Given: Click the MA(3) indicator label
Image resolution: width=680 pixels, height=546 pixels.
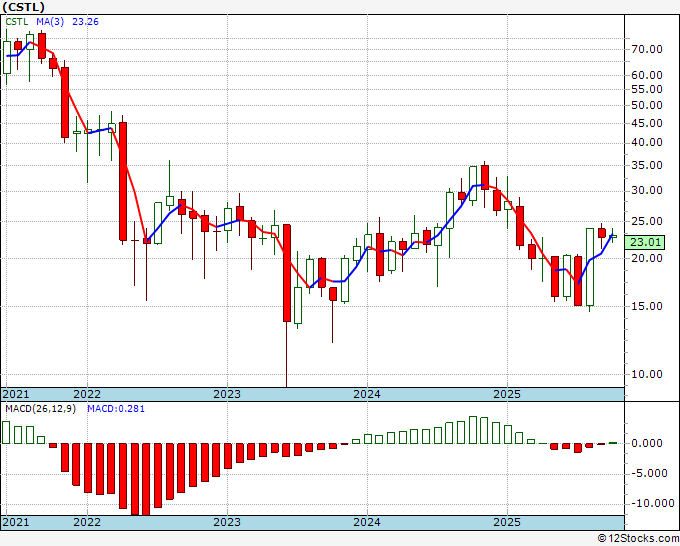Looking at the screenshot, I should [50, 22].
